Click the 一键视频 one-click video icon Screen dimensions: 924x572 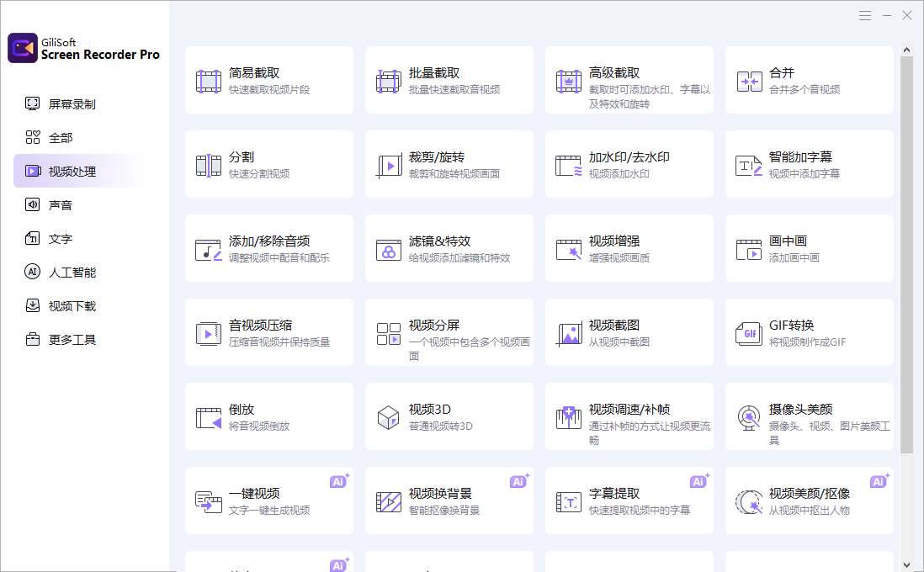pyautogui.click(x=209, y=502)
